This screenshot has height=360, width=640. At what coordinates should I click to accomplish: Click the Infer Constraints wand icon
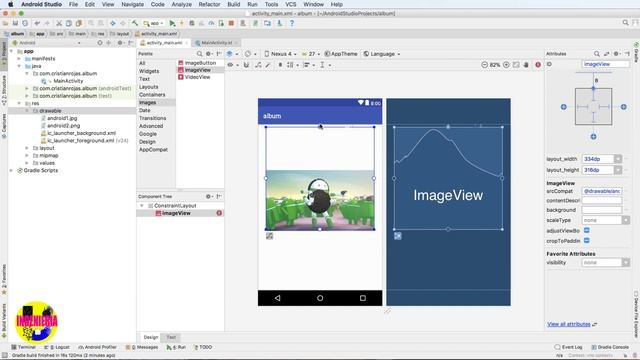268,65
